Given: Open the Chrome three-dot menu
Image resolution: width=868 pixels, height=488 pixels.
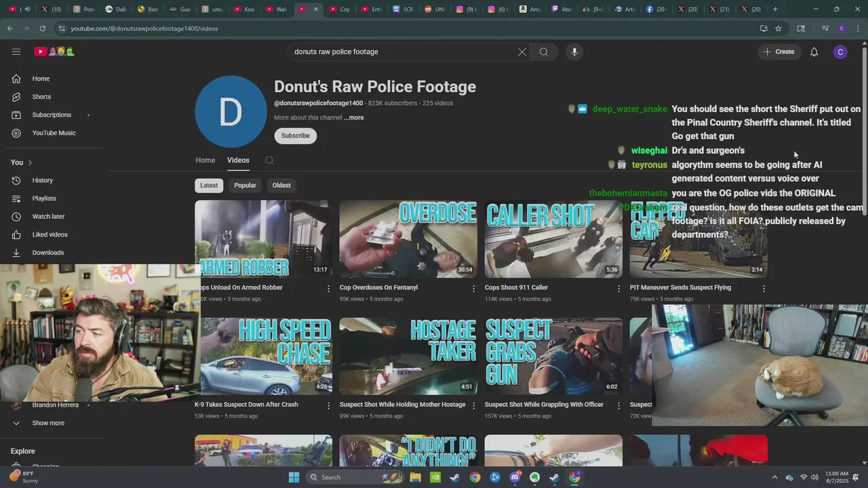Looking at the screenshot, I should pos(858,28).
